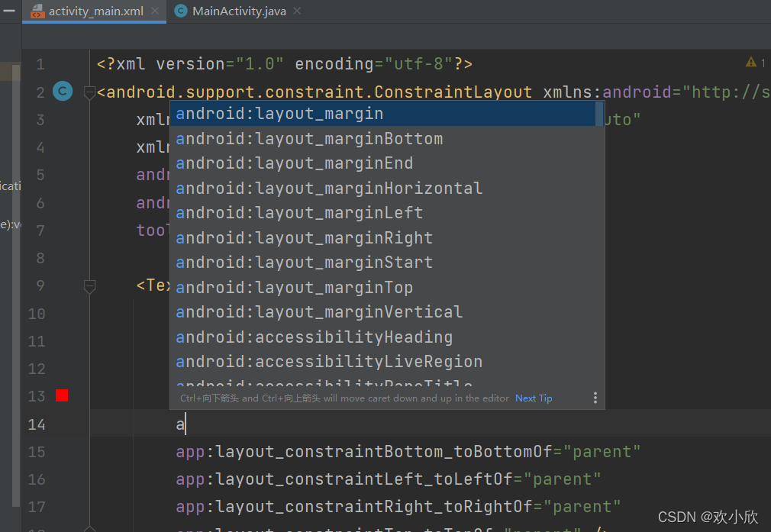771x532 pixels.
Task: Collapse the ConstraintLayout code fold on line 2
Action: click(x=89, y=91)
